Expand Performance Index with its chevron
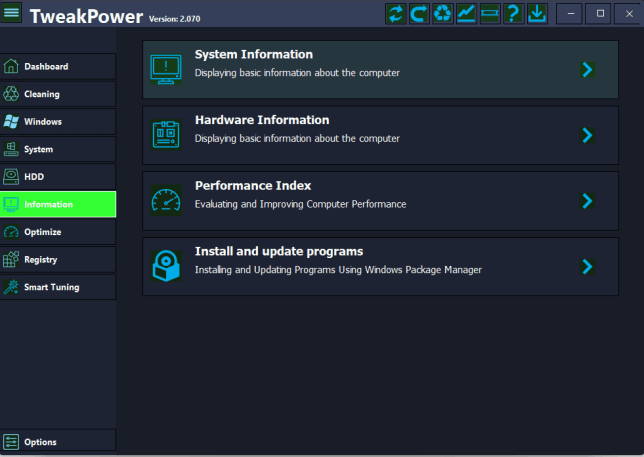This screenshot has height=457, width=644. [587, 201]
